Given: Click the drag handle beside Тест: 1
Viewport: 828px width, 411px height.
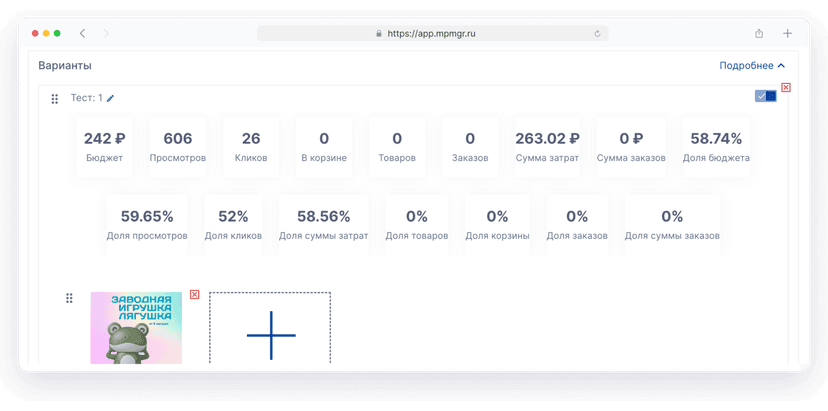Looking at the screenshot, I should coord(55,99).
